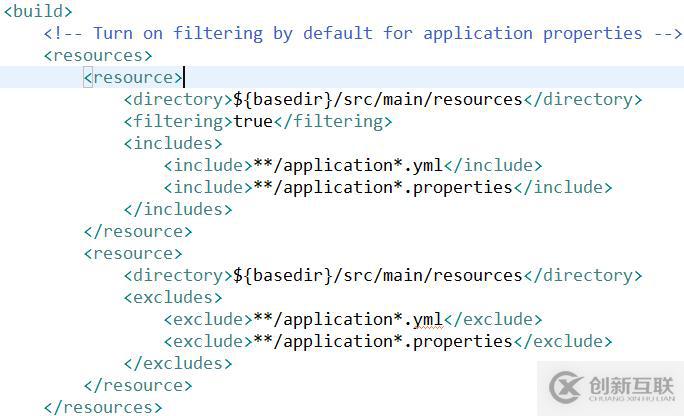Click the closing excludes tag
The width and height of the screenshot is (684, 416).
tap(178, 363)
